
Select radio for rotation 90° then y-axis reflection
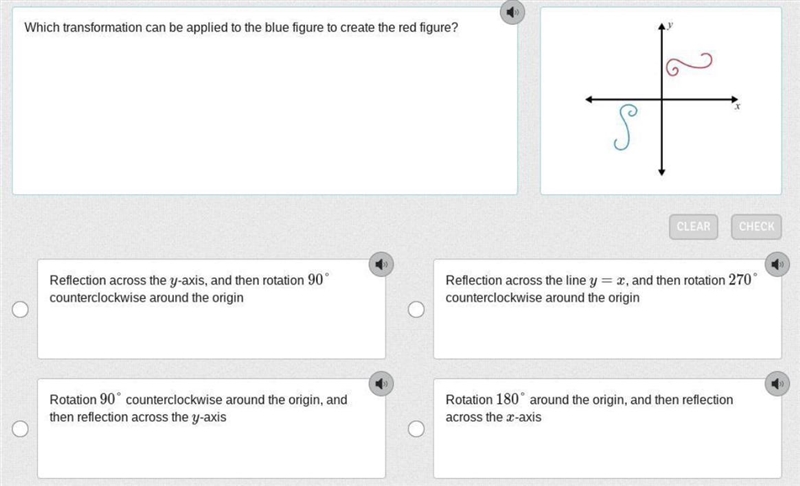point(20,429)
